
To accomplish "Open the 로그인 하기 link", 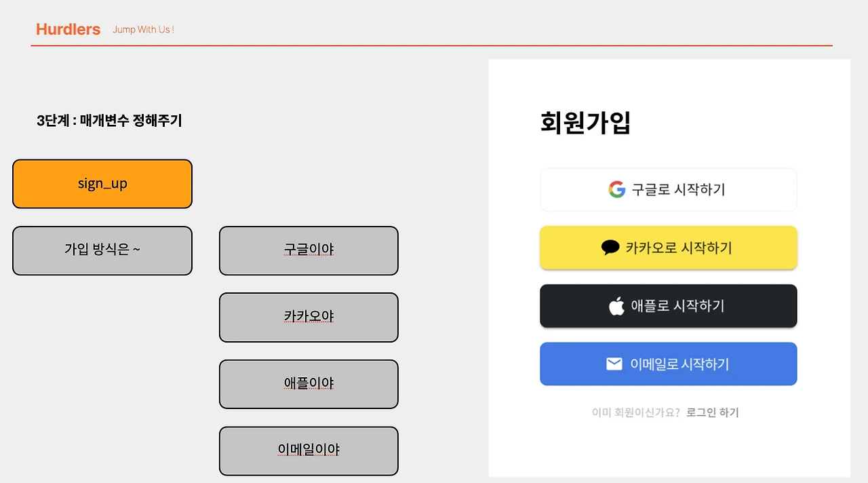I will pos(713,412).
